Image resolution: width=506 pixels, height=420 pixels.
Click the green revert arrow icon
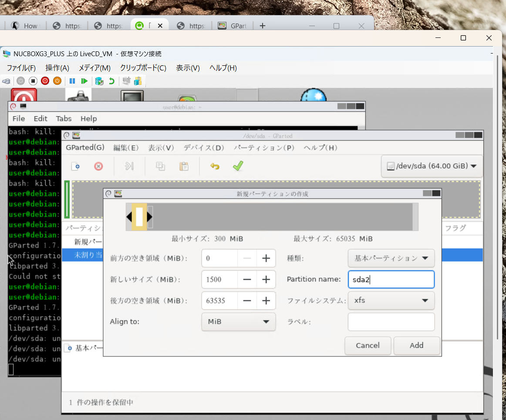pyautogui.click(x=111, y=81)
